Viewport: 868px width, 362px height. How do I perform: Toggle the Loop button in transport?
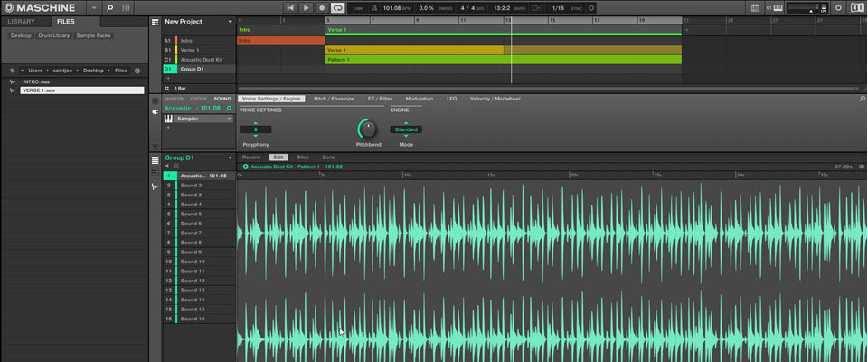point(337,8)
